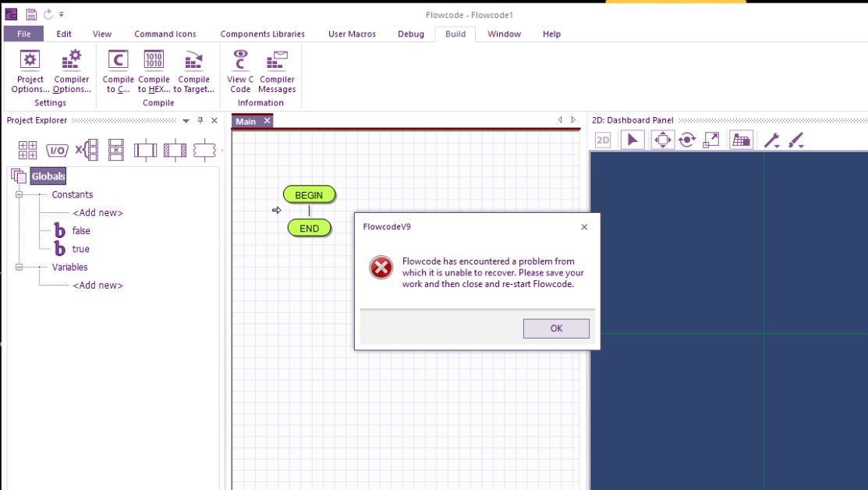Select the I/O ports icon in Project Explorer
Image resolution: width=868 pixels, height=490 pixels.
pos(57,150)
